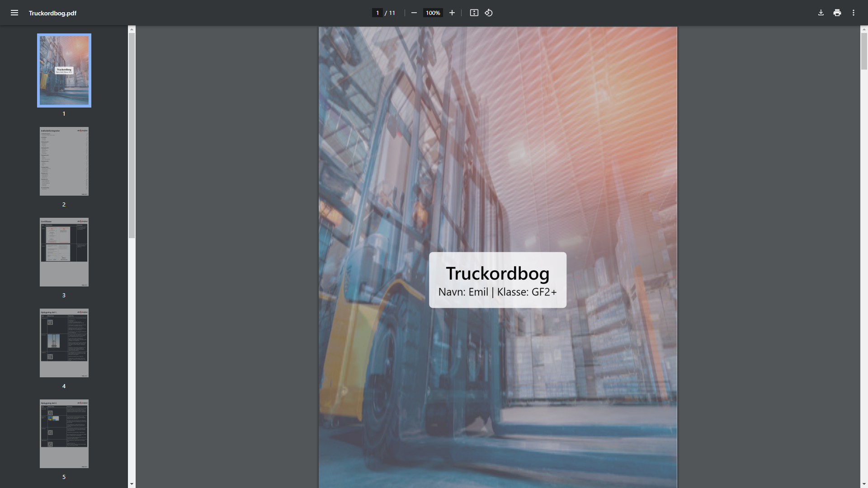Select page 1 thumbnail in sidebar
The image size is (868, 488).
(x=64, y=70)
